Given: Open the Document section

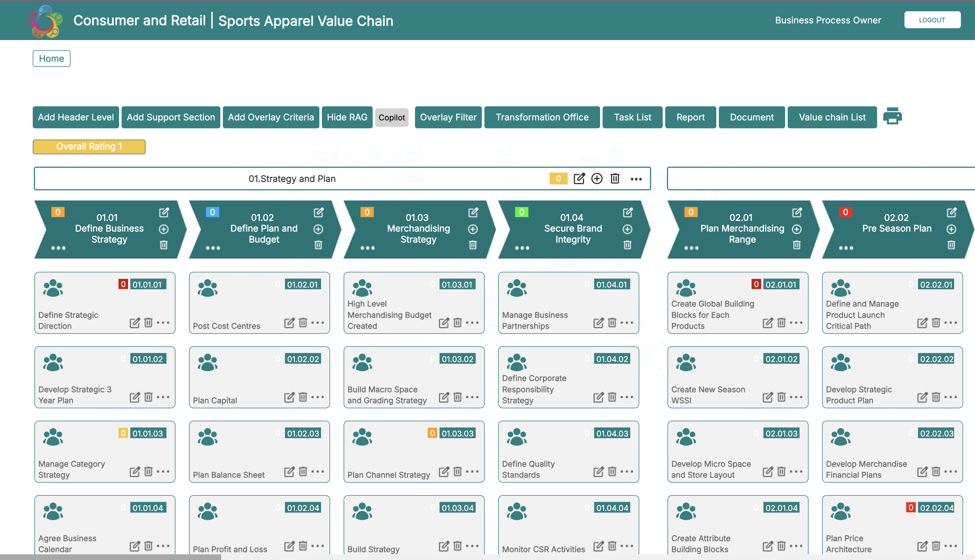Looking at the screenshot, I should pyautogui.click(x=752, y=117).
